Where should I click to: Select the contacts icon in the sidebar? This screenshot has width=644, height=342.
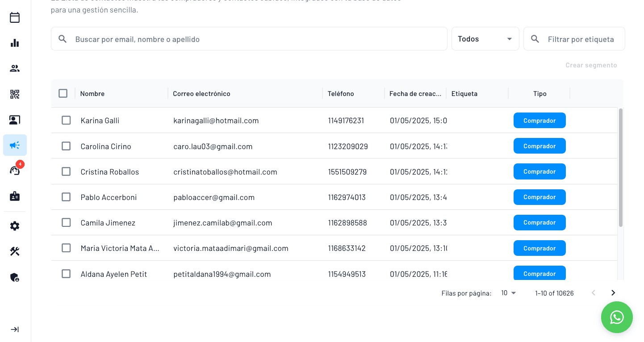point(15,68)
